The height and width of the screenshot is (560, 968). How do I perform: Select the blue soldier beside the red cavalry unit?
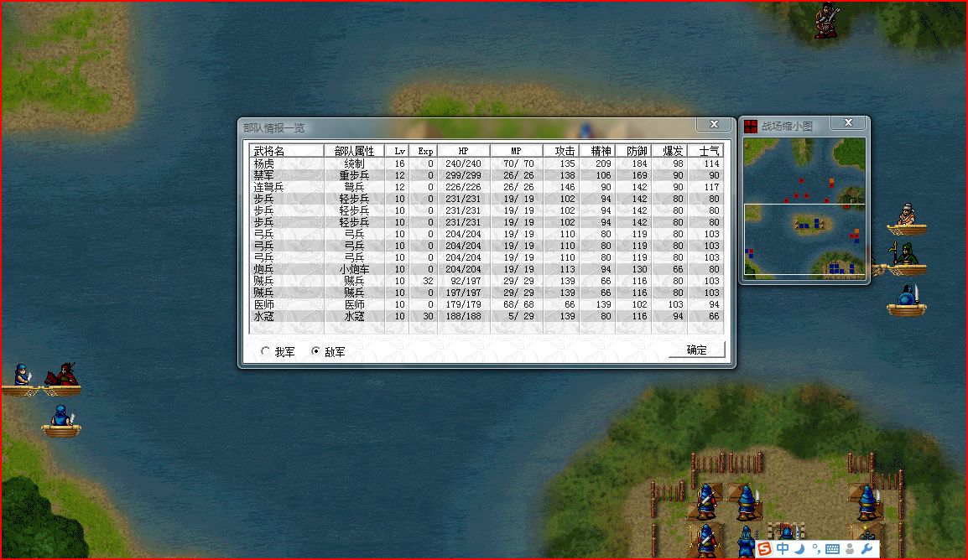(22, 379)
